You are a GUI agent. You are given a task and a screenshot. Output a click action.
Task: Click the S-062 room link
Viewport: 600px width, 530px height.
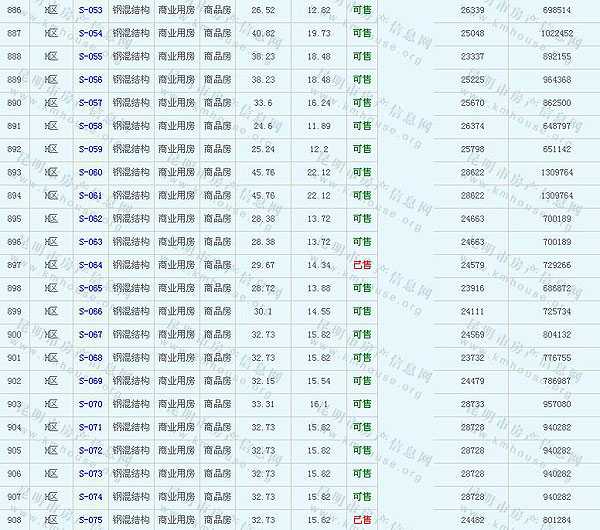click(x=90, y=218)
